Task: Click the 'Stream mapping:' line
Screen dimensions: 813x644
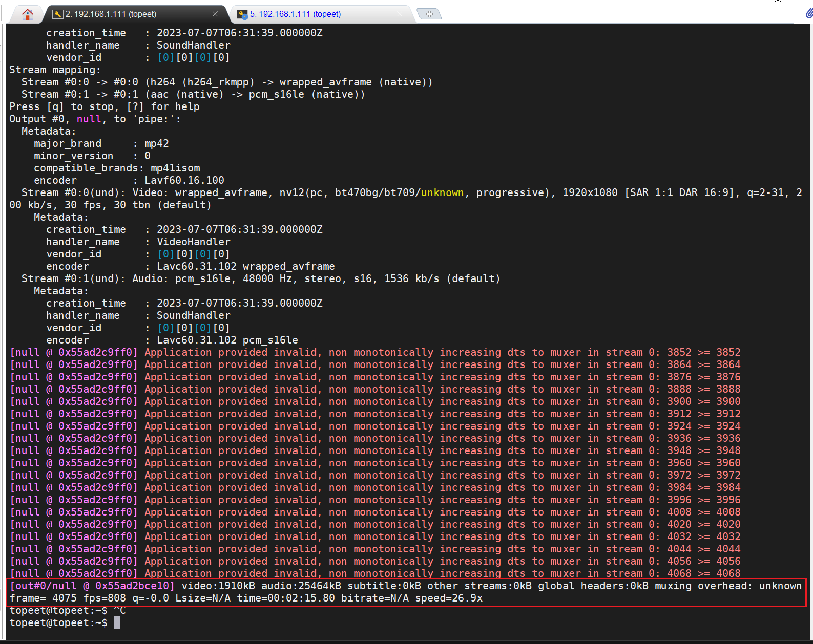Action: [x=55, y=70]
